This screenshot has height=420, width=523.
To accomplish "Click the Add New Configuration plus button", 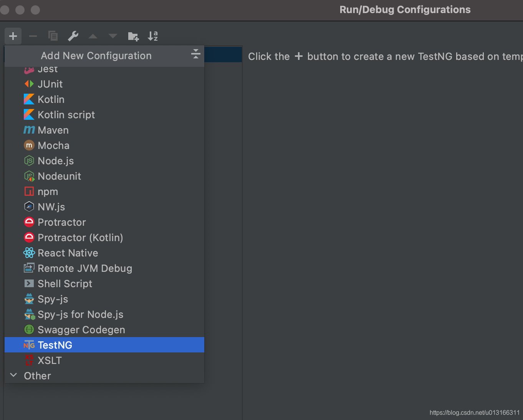I will 13,36.
